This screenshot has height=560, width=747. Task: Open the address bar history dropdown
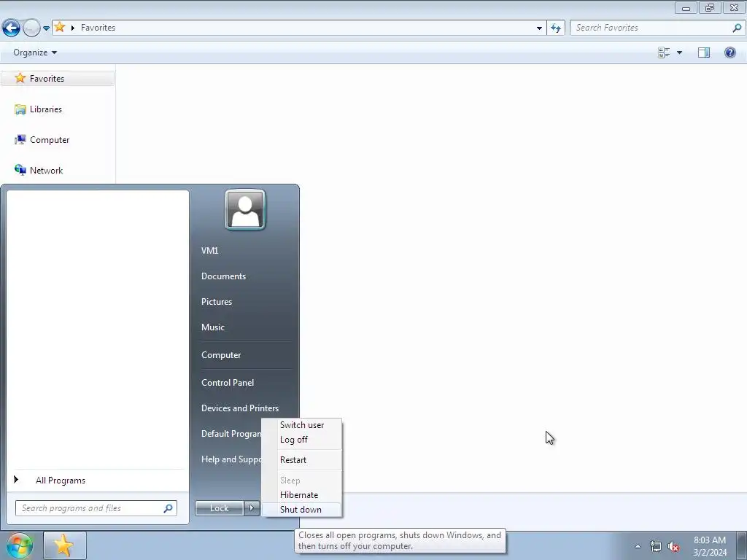pos(539,28)
